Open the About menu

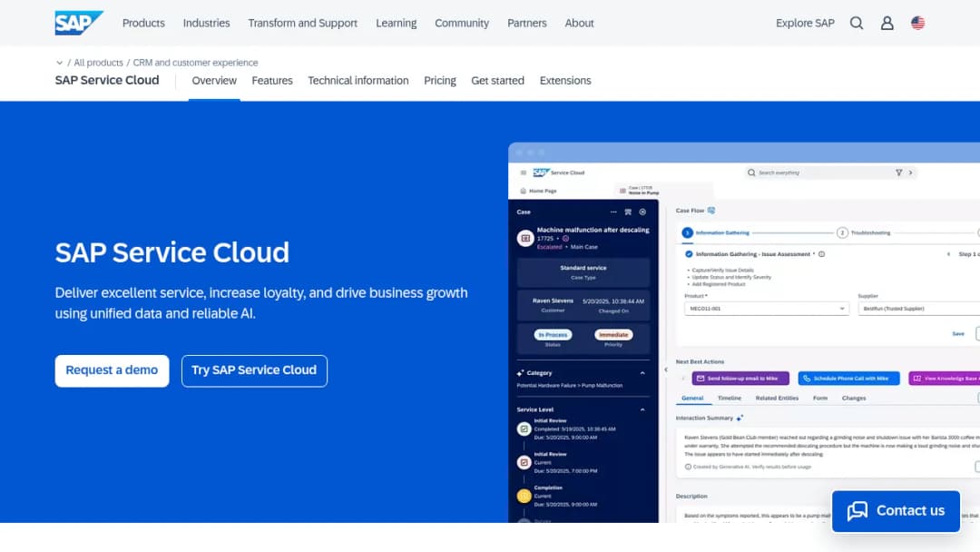point(579,23)
